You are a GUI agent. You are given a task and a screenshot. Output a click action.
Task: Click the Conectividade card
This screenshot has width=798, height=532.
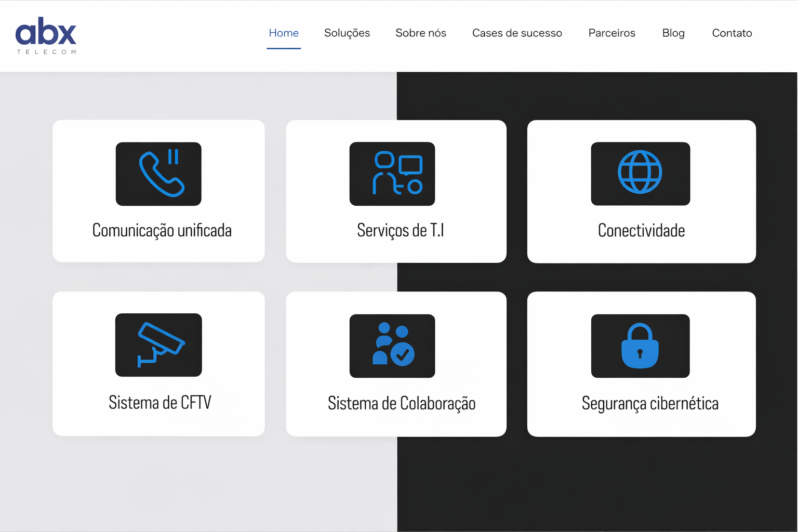point(641,231)
